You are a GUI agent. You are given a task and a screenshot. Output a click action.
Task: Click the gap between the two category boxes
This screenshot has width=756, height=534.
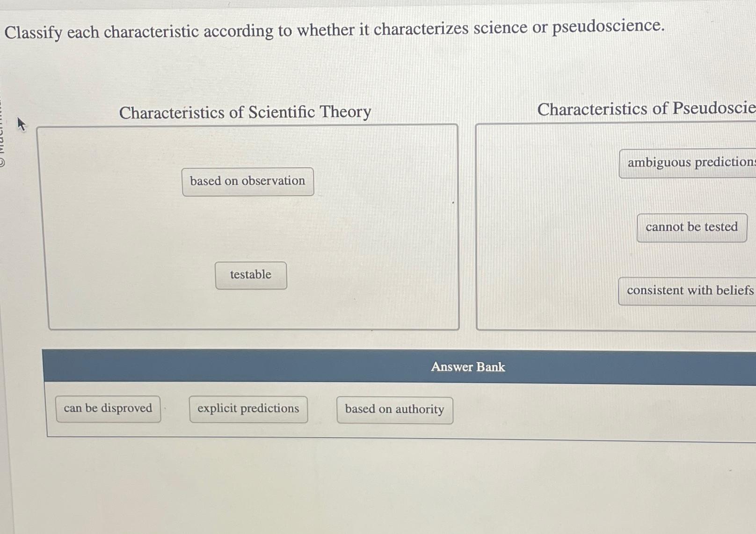(467, 225)
